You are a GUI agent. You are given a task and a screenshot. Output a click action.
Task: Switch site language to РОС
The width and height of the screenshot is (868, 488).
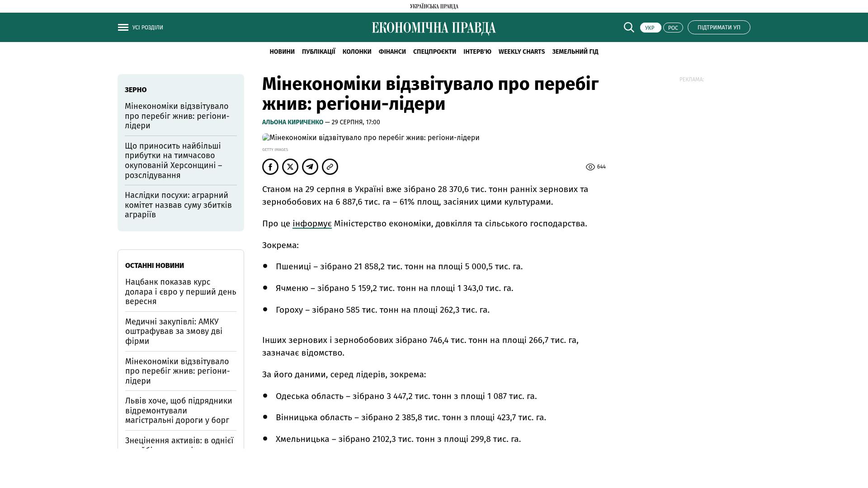(x=673, y=28)
